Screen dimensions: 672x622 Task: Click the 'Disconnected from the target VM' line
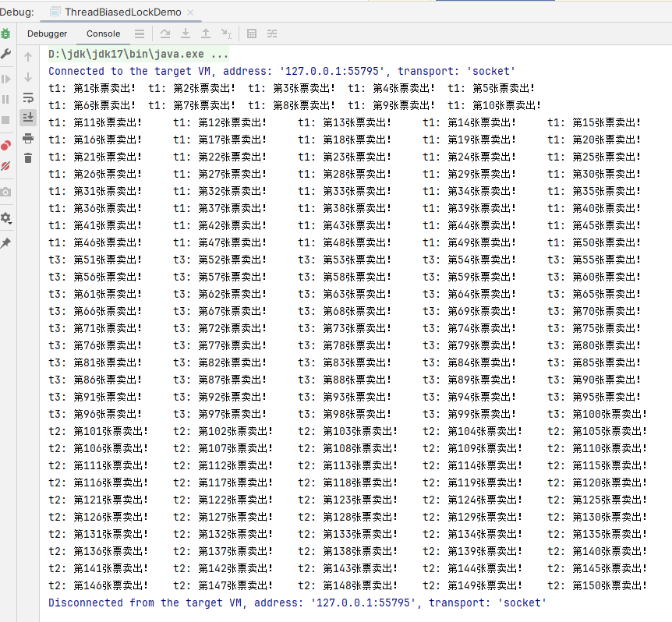pos(297,603)
